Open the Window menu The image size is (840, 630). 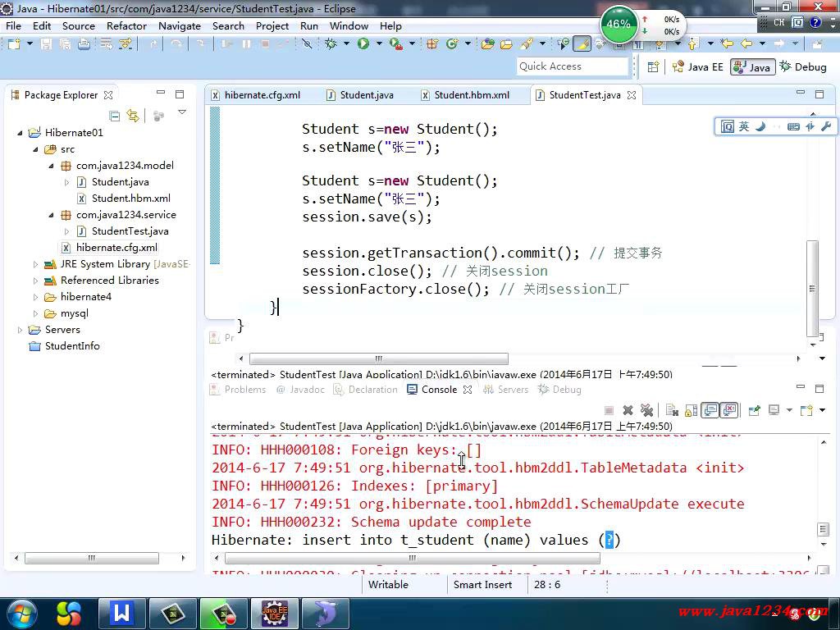[349, 25]
